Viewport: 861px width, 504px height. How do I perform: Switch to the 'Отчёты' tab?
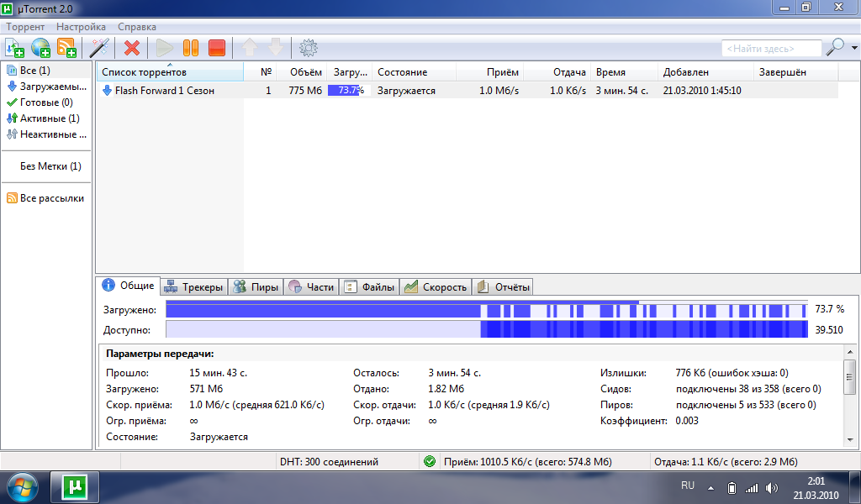(503, 286)
